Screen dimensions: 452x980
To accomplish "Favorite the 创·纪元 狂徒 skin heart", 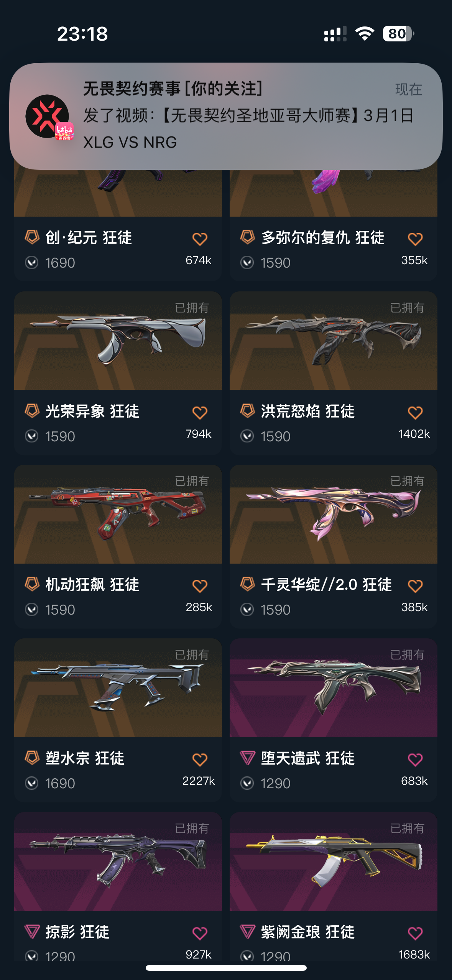I will [200, 239].
